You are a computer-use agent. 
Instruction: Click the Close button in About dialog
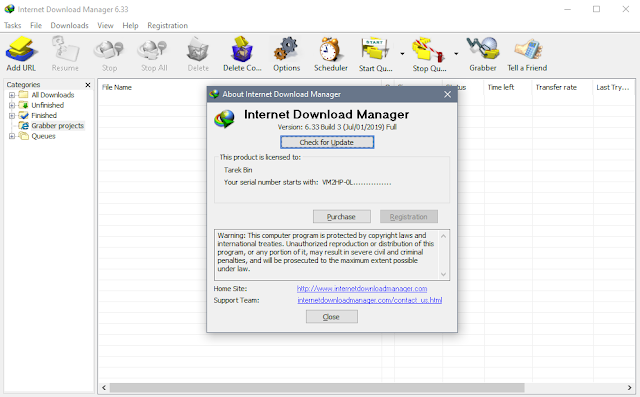331,317
